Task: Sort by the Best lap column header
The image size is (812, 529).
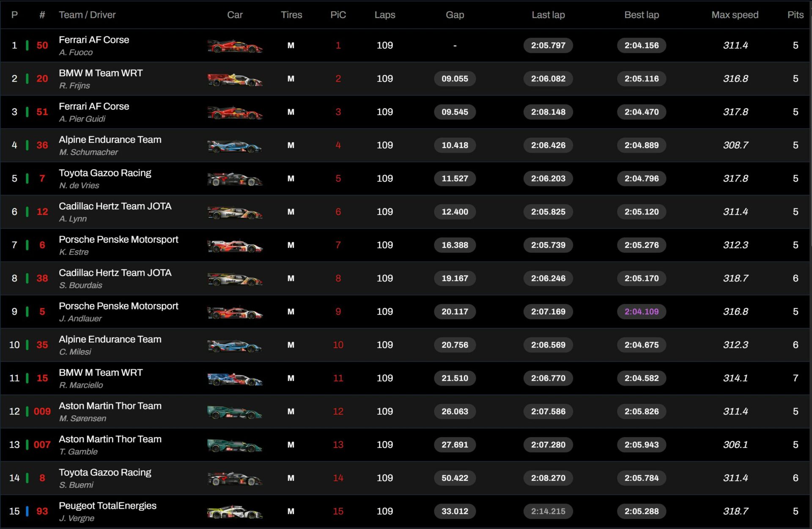Action: pos(642,15)
